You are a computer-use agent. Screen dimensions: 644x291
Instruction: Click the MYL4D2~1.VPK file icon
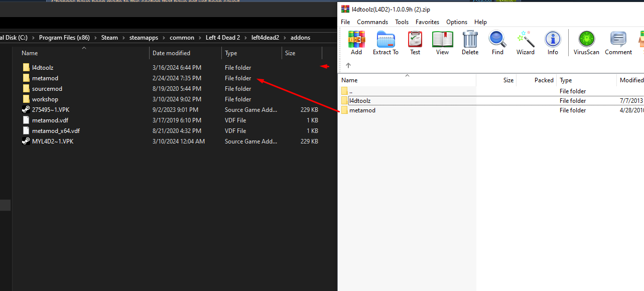point(26,141)
